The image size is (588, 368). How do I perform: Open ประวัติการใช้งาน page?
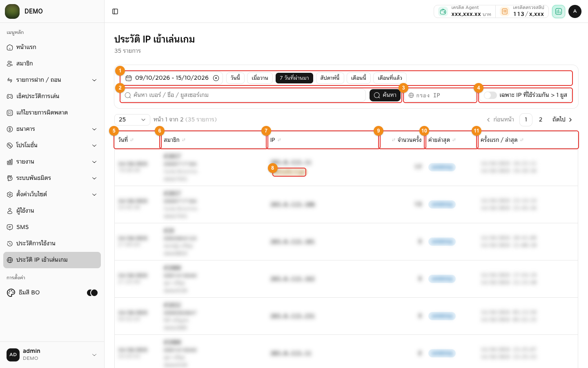coord(52,244)
